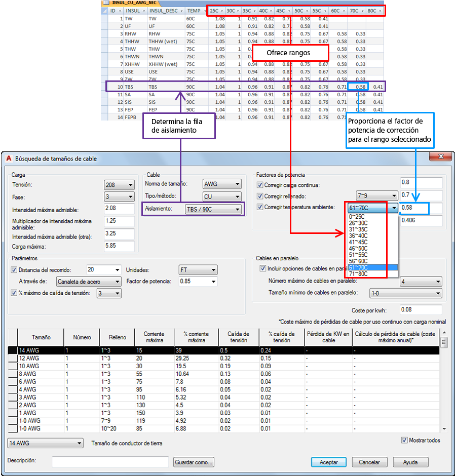Toggle Incluir opciones de cables en paralelo checkbox
The width and height of the screenshot is (455, 476).
click(x=263, y=268)
